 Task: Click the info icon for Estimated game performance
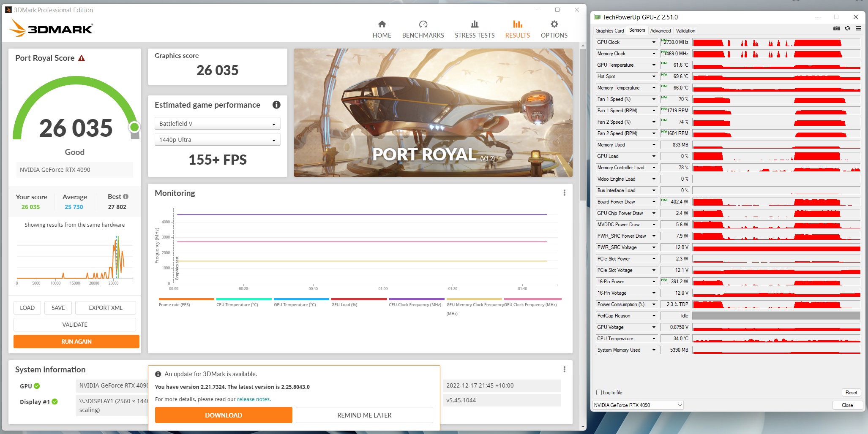click(276, 105)
